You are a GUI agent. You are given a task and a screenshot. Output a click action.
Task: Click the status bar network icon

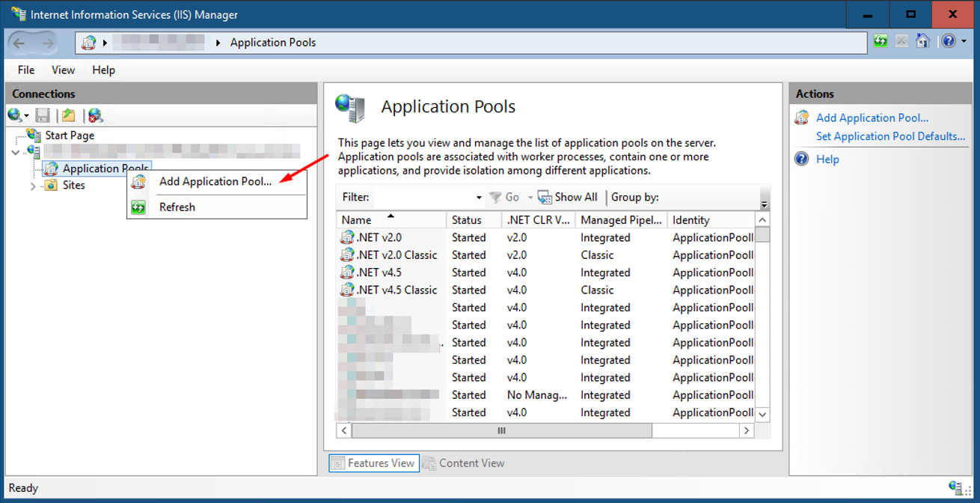pos(955,488)
